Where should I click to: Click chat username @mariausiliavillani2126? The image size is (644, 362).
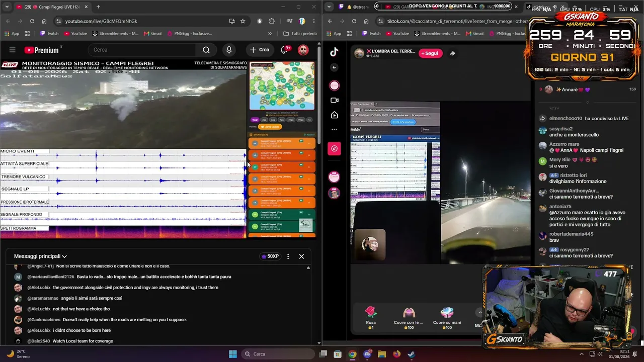[51, 277]
